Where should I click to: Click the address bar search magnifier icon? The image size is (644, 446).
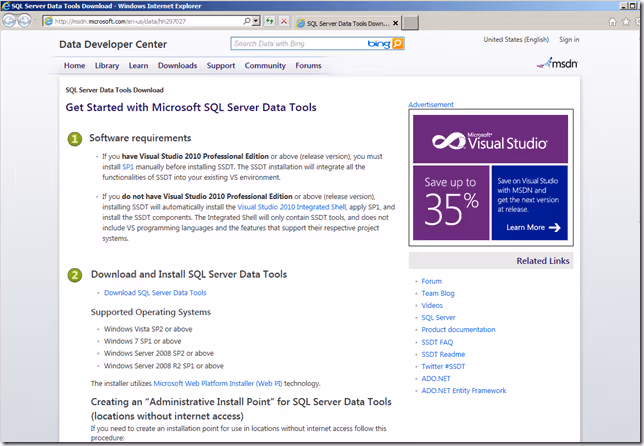click(x=247, y=21)
